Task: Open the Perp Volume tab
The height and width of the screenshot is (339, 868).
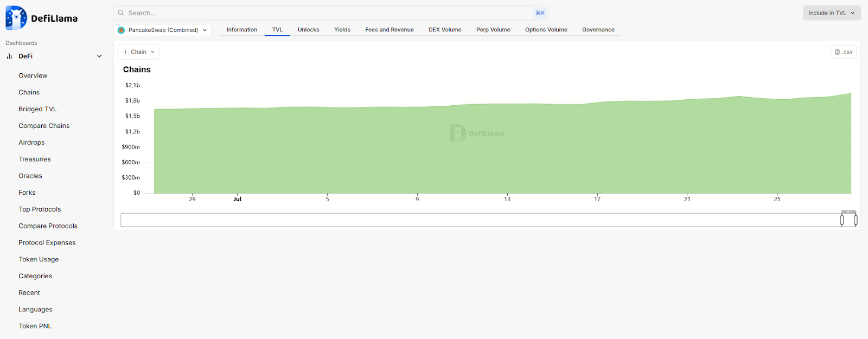Action: point(493,30)
